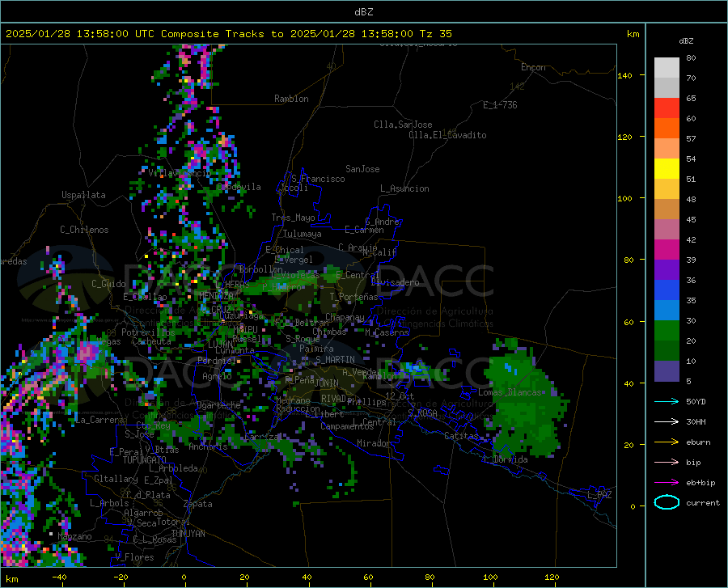This screenshot has height=588, width=728.
Task: Click the E_1-736 label on the map
Action: tap(500, 105)
